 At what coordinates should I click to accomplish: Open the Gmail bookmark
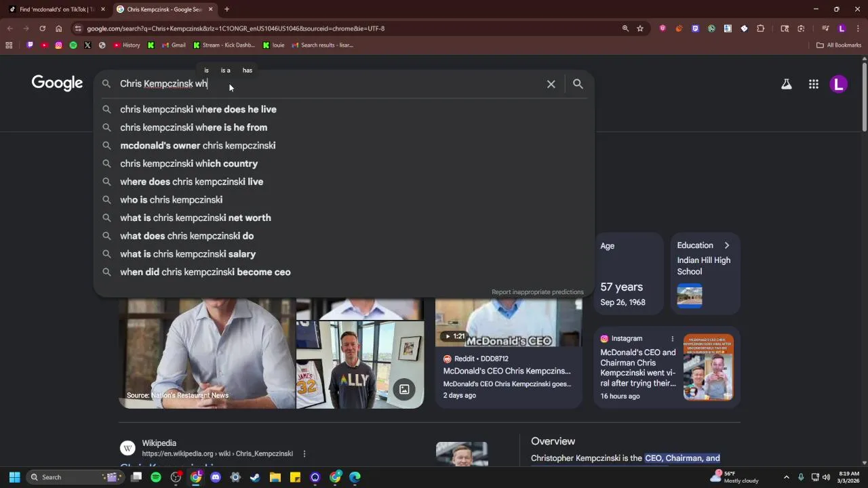click(x=174, y=45)
